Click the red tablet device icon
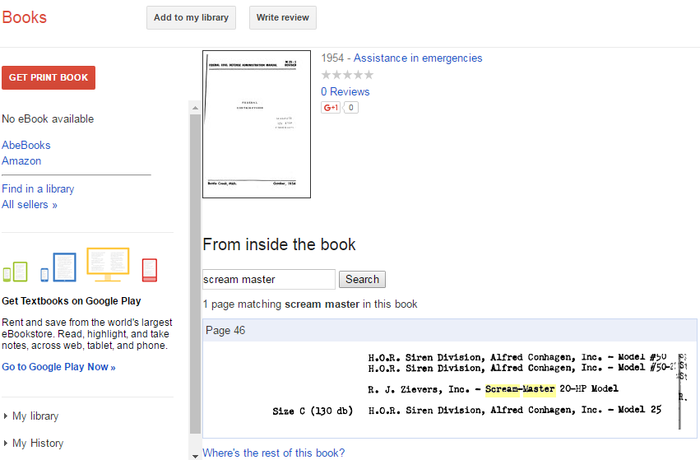The height and width of the screenshot is (460, 700). (150, 270)
